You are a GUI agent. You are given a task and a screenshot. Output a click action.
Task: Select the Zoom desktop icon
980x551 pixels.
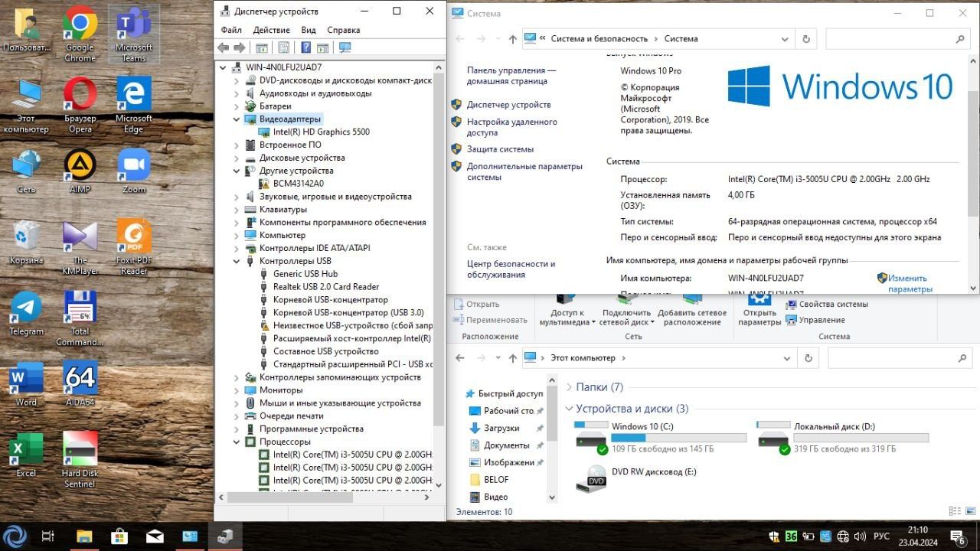134,171
